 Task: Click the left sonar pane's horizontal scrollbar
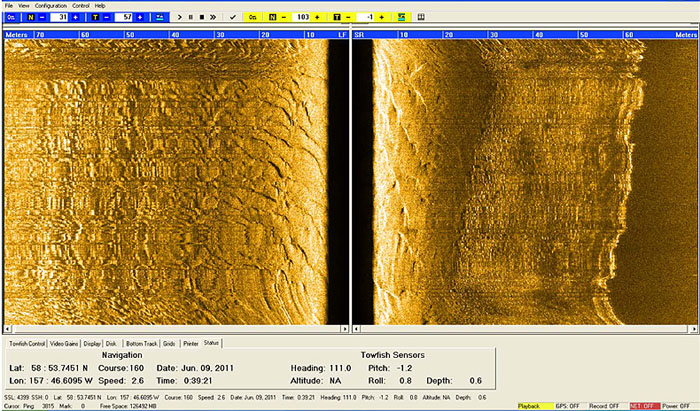coord(175,328)
